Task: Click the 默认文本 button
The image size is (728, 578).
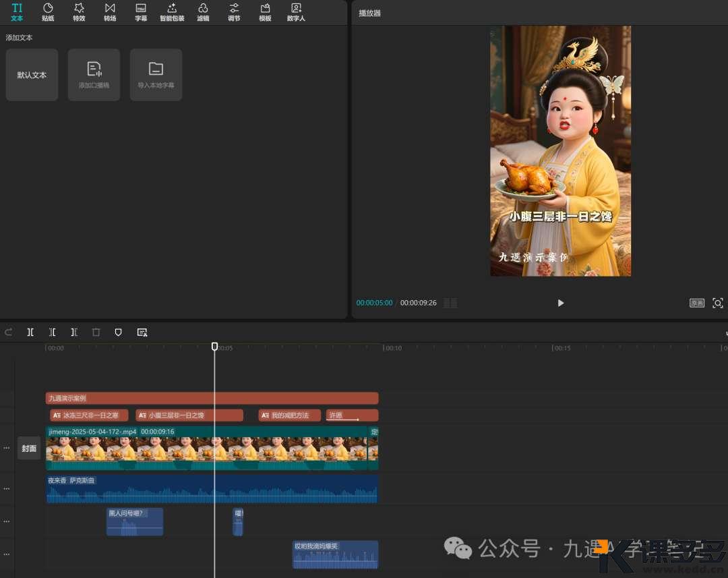Action: (x=32, y=74)
